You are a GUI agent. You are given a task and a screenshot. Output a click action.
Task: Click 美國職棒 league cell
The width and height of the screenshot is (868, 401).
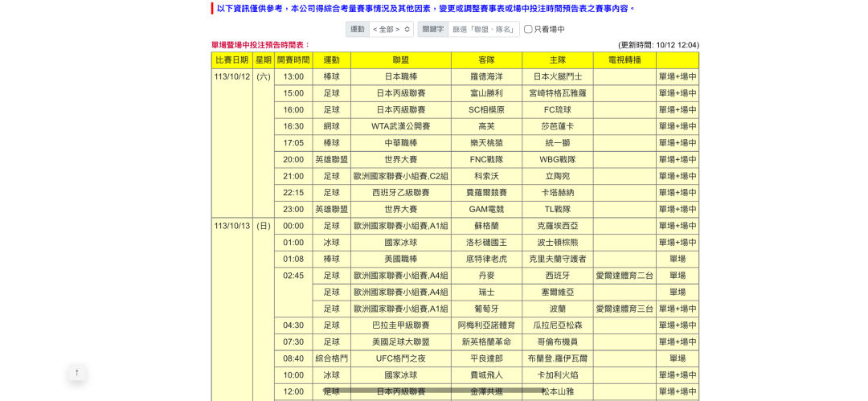[x=401, y=260]
